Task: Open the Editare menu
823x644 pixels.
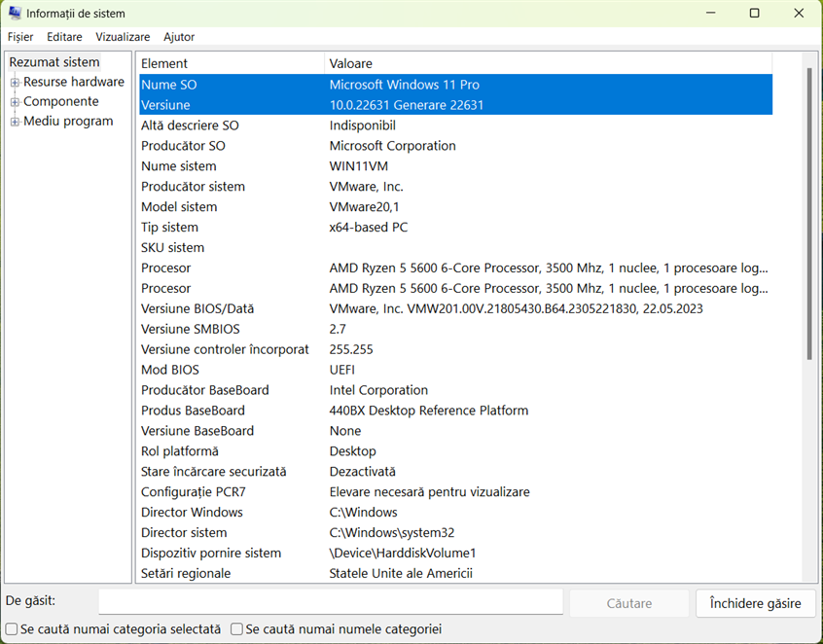Action: coord(64,37)
